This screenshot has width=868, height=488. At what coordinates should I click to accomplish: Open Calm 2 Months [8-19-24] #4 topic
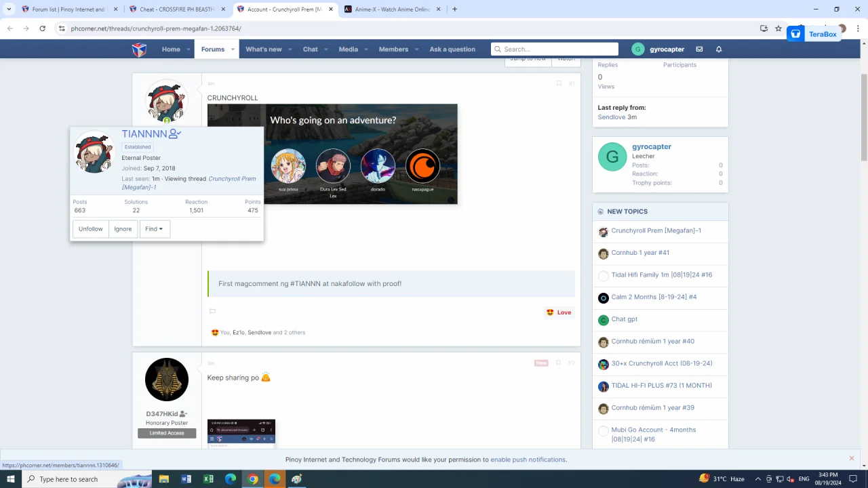coord(654,297)
